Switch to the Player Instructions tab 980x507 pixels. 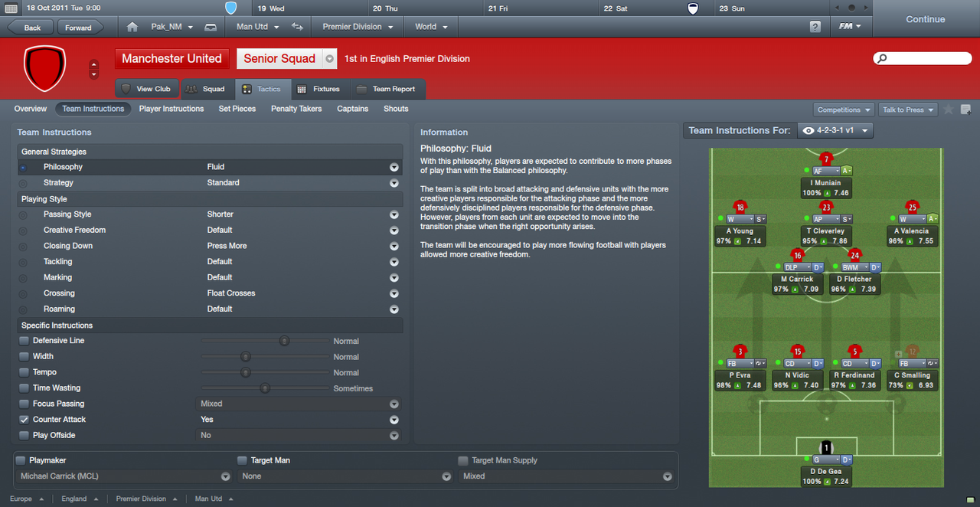point(171,109)
